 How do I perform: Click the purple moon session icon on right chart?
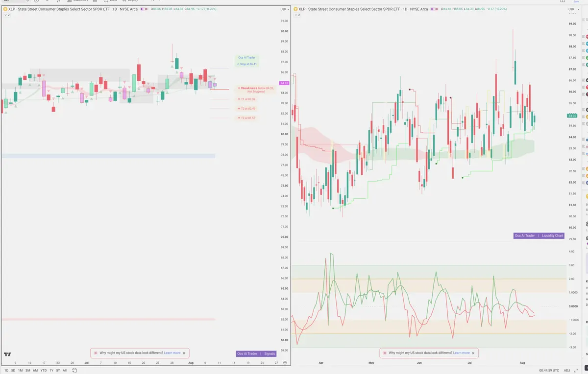point(433,9)
